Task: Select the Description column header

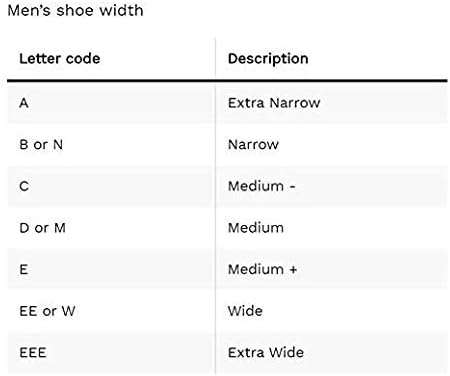Action: click(x=268, y=59)
